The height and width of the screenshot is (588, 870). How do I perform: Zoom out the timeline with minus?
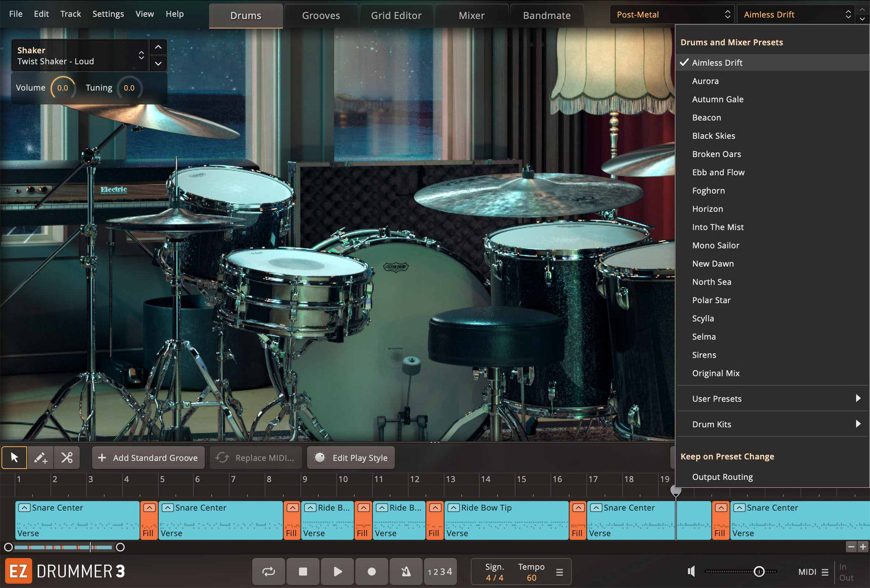point(852,547)
